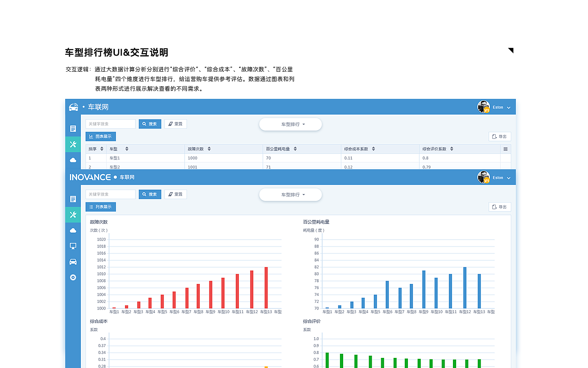
Task: Switch to 列表展示 view
Action: pyautogui.click(x=101, y=207)
